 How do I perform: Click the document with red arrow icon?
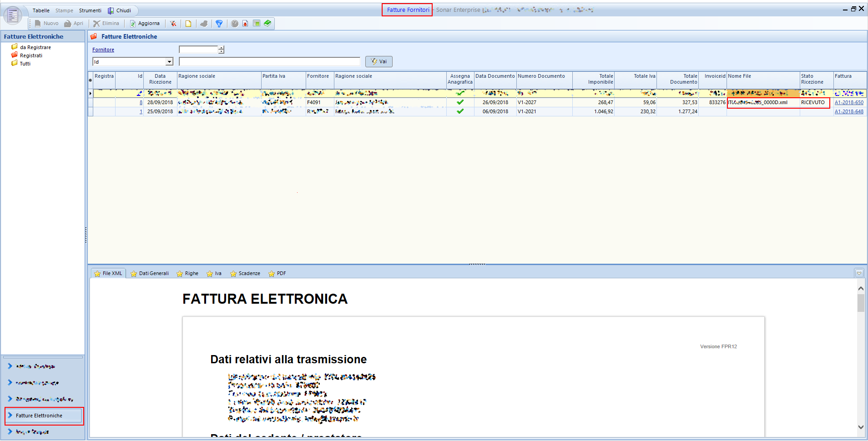tap(245, 24)
